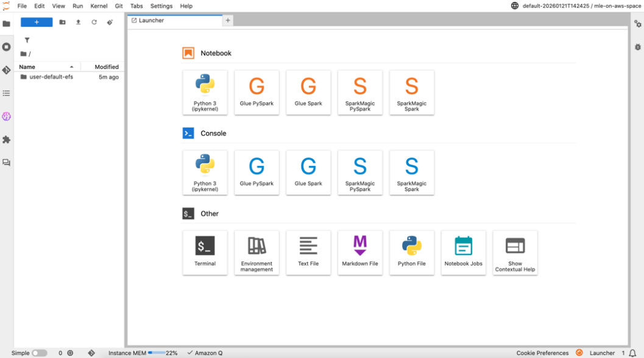Create a Python 3 ipykernel notebook

205,93
